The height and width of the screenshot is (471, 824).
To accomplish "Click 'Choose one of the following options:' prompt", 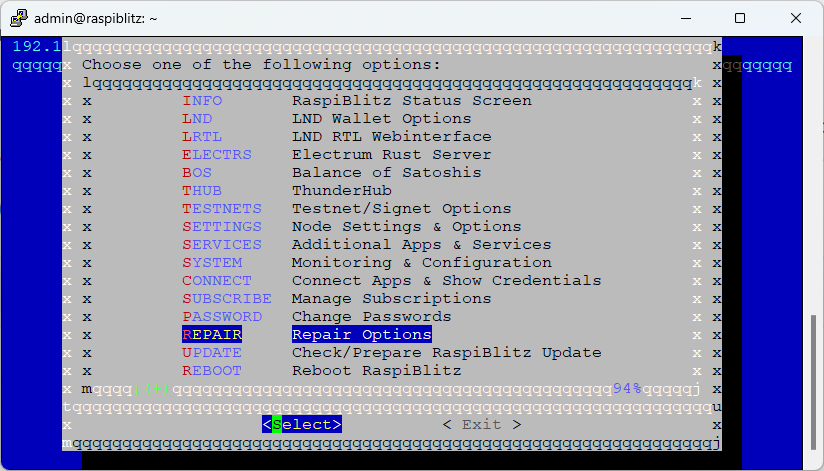I will click(262, 65).
